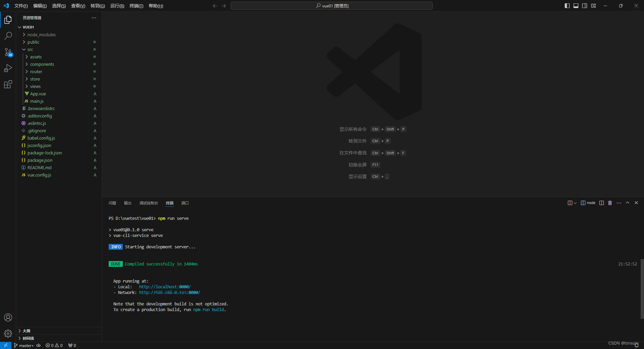Go back using the navigation arrow
Viewport: 644px width, 349px height.
[215, 6]
